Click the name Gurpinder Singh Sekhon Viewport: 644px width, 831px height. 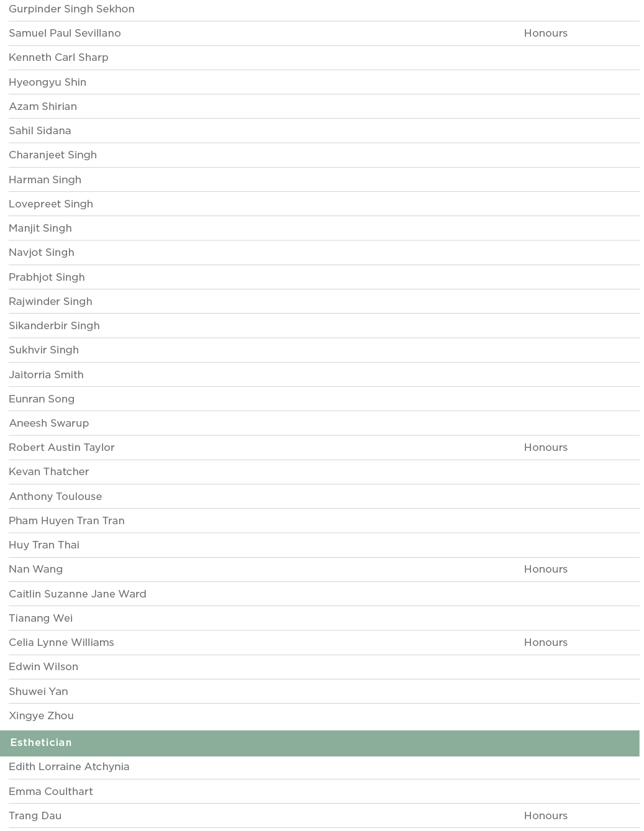(71, 9)
